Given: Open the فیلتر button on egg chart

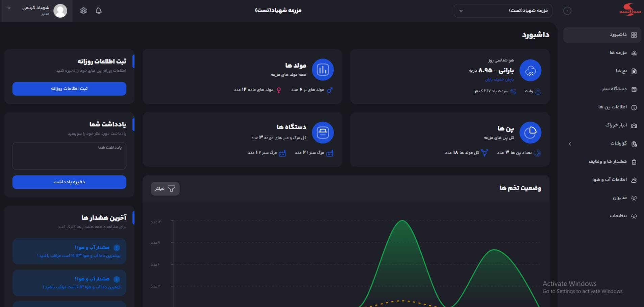Looking at the screenshot, I should point(165,188).
